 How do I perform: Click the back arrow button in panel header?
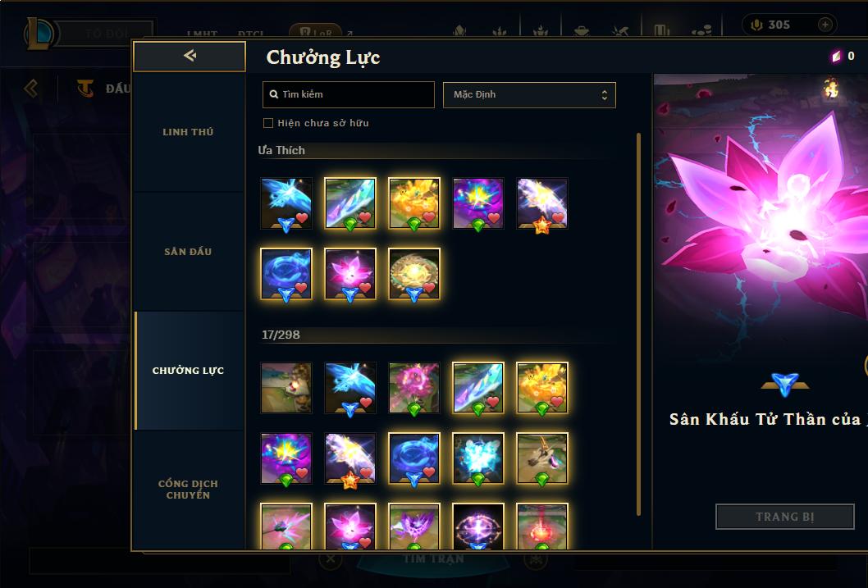[x=190, y=56]
